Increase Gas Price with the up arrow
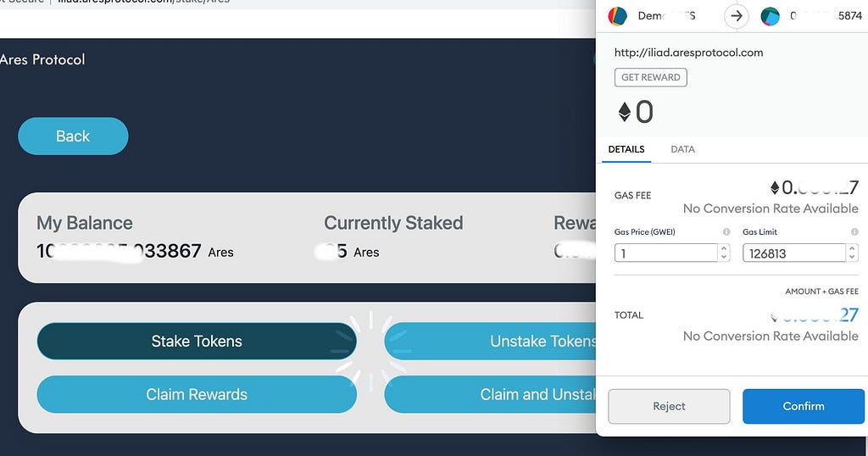Image resolution: width=868 pixels, height=456 pixels. (724, 248)
